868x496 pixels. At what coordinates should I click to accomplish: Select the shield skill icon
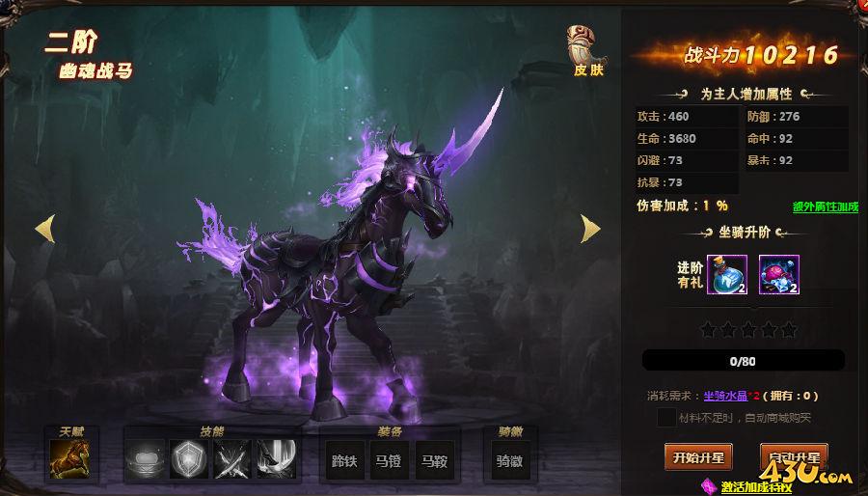point(189,459)
